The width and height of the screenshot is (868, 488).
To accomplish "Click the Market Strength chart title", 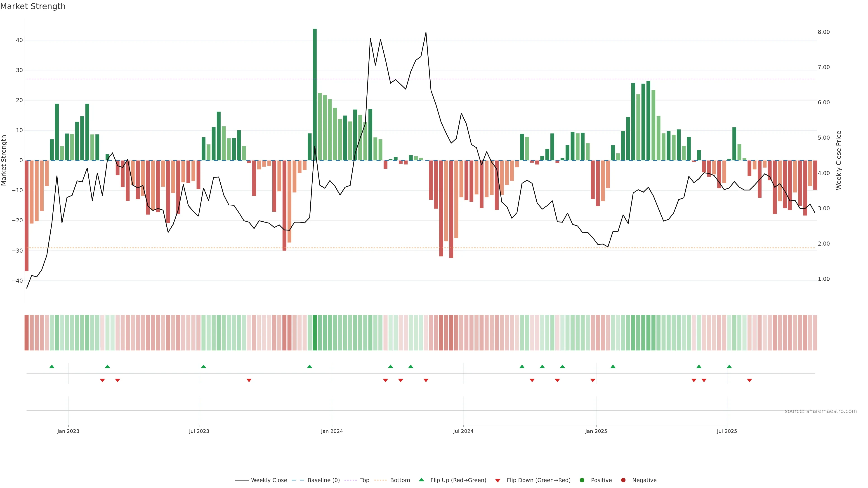I will [33, 6].
